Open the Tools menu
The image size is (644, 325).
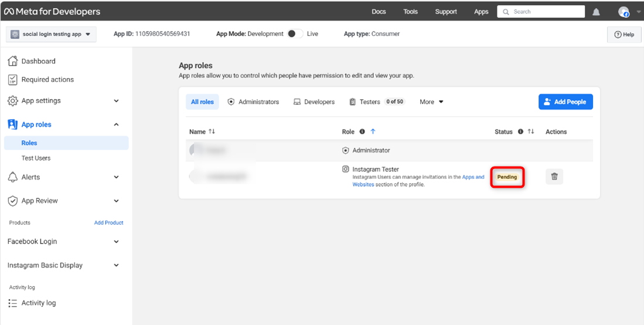pos(410,12)
